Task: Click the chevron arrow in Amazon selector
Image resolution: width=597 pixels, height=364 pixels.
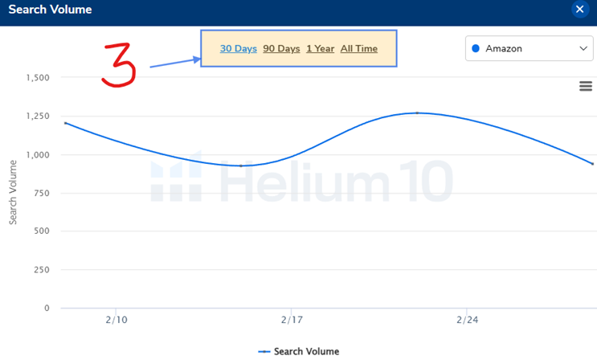Action: tap(584, 48)
